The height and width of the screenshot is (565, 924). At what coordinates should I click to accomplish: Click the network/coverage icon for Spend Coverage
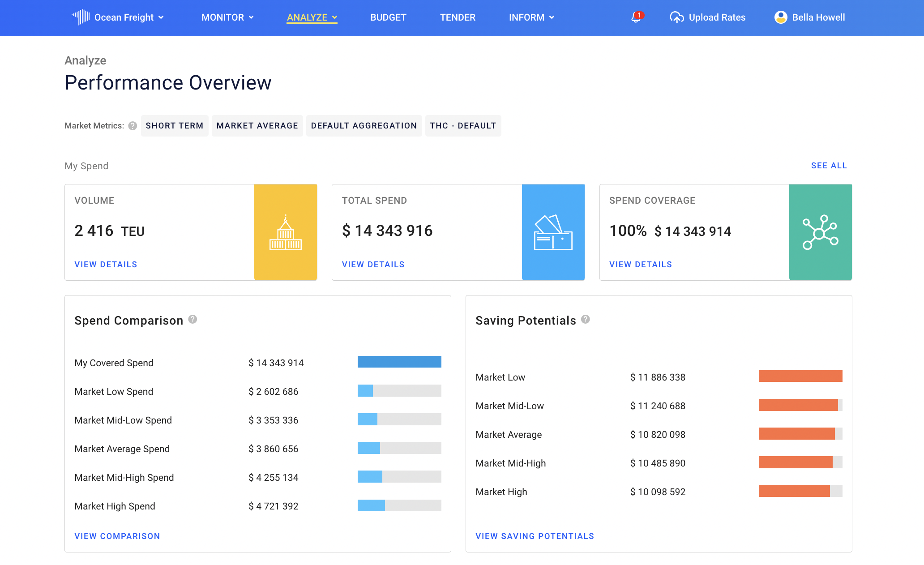[x=821, y=231]
